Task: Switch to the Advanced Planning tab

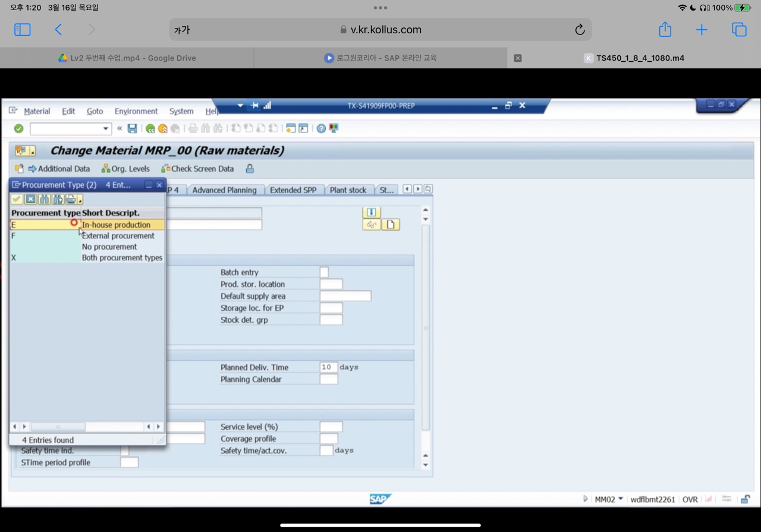Action: click(224, 190)
